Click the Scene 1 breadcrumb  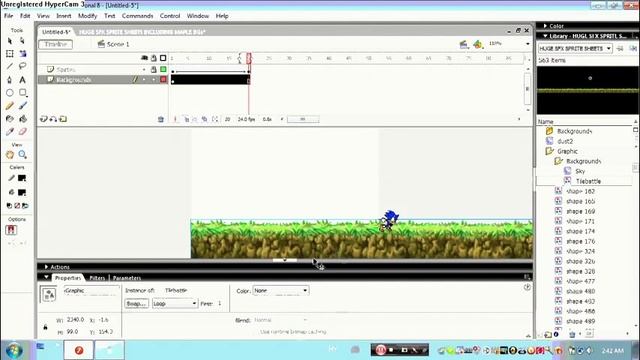(113, 44)
